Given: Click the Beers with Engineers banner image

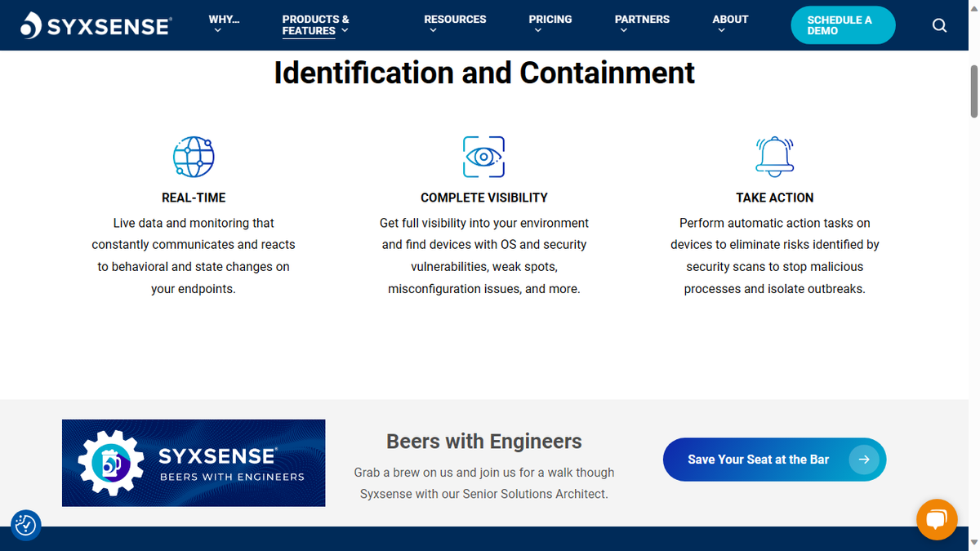Looking at the screenshot, I should point(193,463).
